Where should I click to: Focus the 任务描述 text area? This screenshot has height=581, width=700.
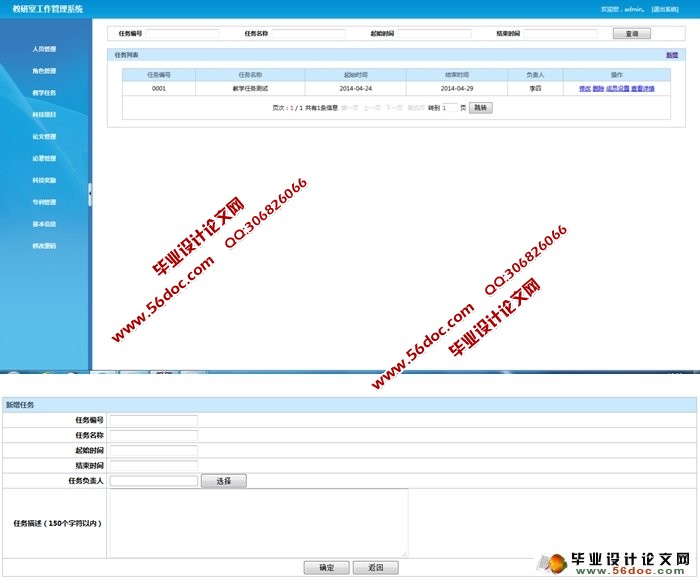pyautogui.click(x=259, y=523)
